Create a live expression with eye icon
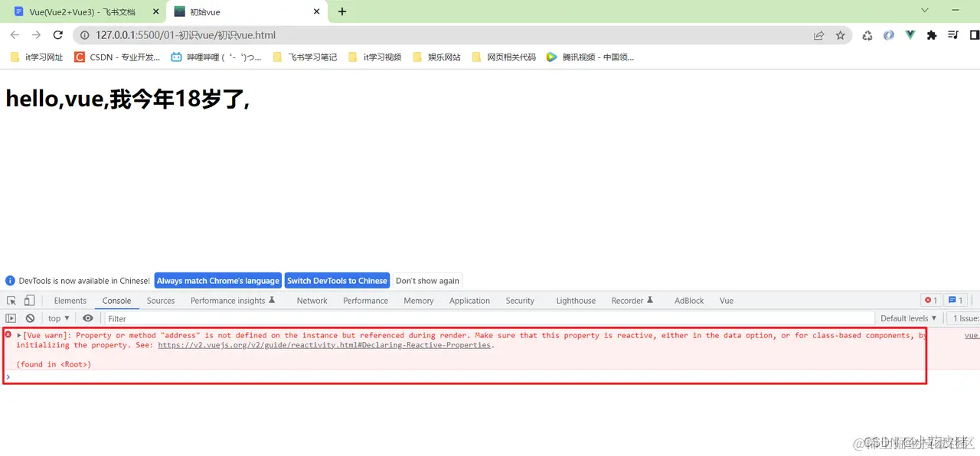 point(88,318)
